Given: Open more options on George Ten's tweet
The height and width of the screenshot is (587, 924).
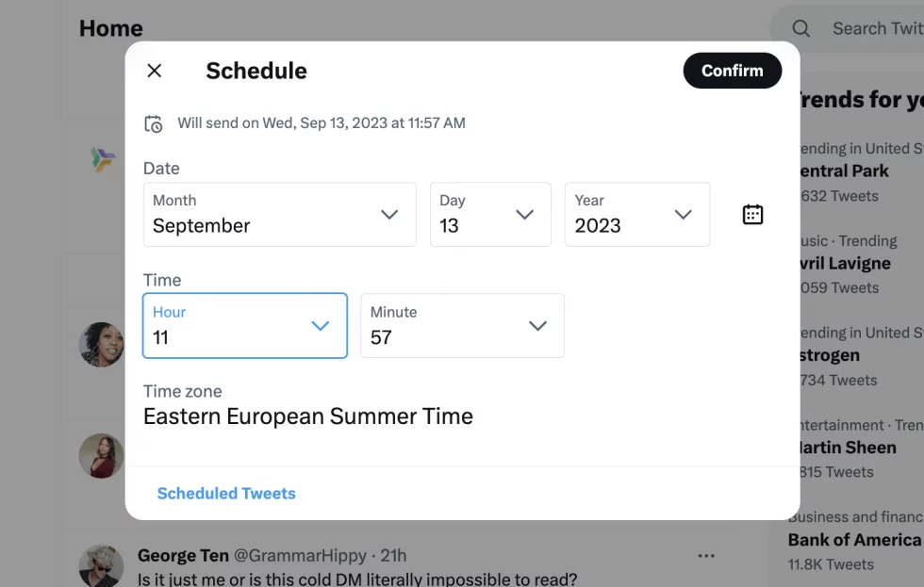Looking at the screenshot, I should pyautogui.click(x=706, y=556).
